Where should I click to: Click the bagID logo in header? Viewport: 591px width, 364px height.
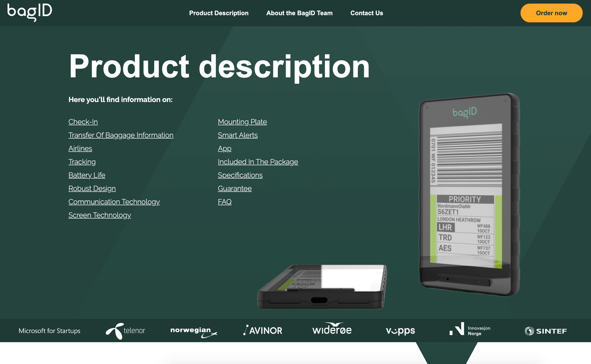coord(30,13)
